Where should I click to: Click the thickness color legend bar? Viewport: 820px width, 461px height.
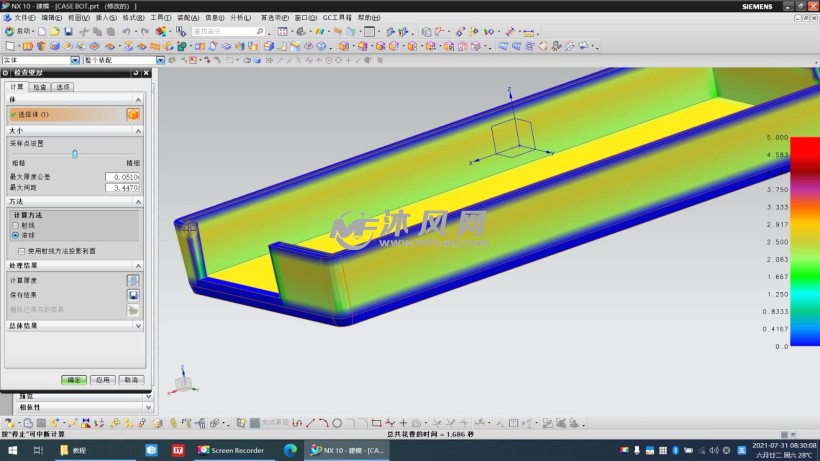coord(805,241)
